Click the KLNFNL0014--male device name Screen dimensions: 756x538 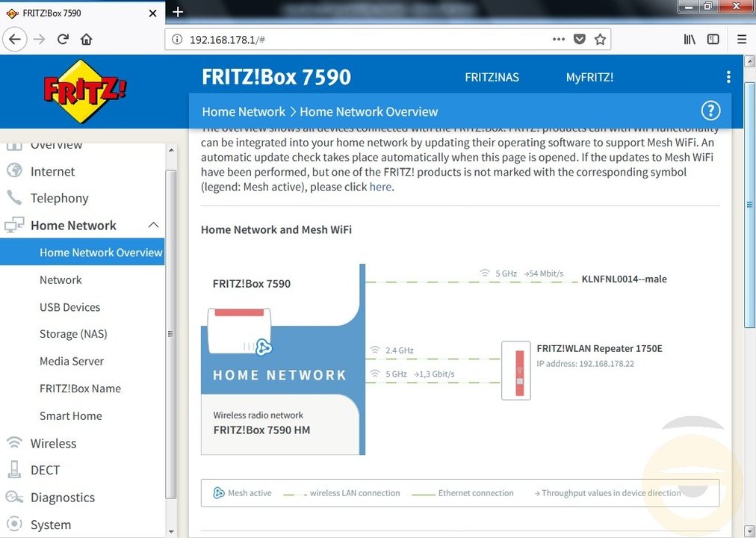625,279
